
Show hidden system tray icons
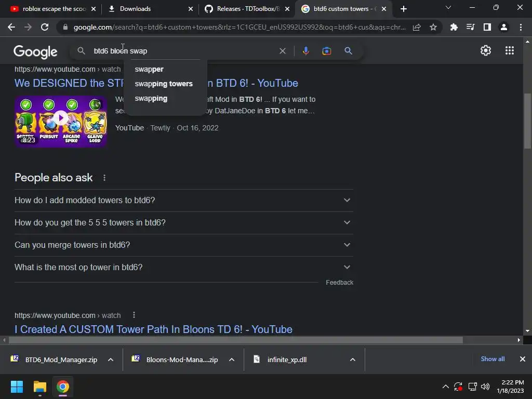(445, 387)
